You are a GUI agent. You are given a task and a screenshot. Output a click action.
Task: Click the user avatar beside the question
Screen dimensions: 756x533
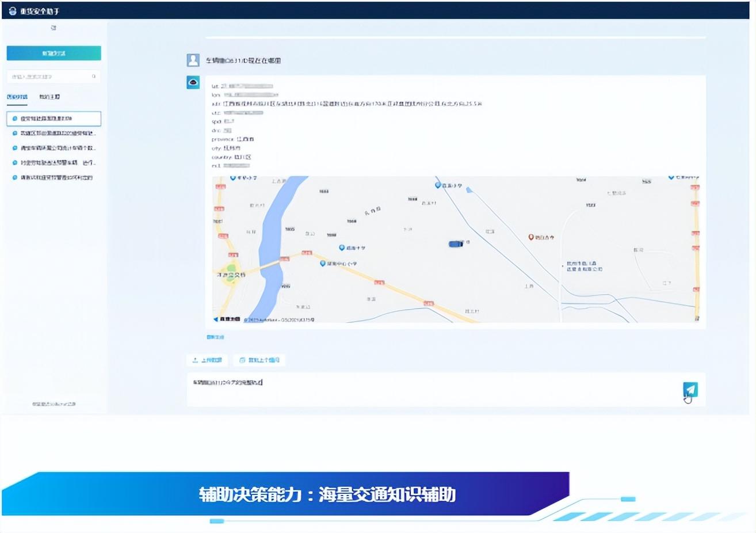click(193, 60)
